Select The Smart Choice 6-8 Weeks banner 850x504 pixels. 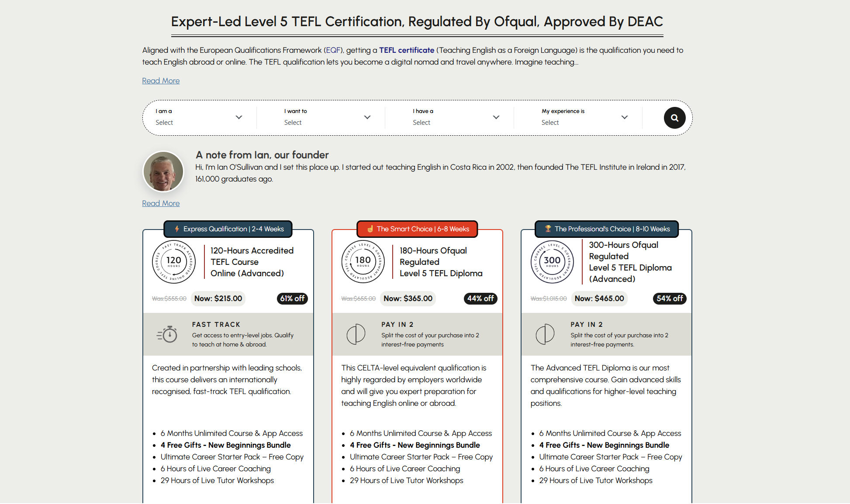[417, 229]
